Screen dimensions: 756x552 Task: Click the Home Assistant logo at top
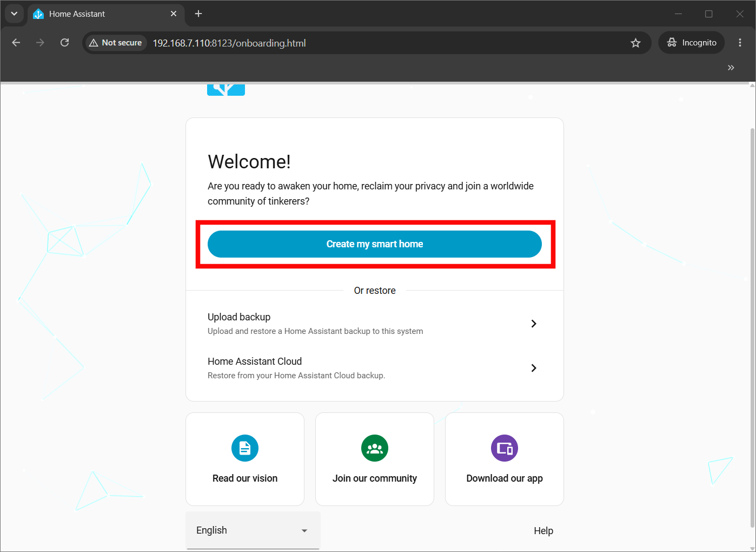coord(226,89)
